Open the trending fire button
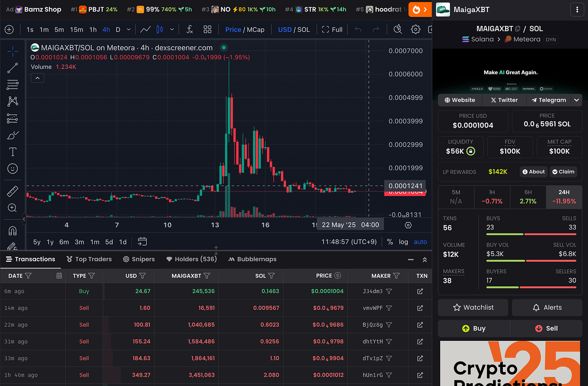Image resolution: width=588 pixels, height=386 pixels. pos(420,10)
